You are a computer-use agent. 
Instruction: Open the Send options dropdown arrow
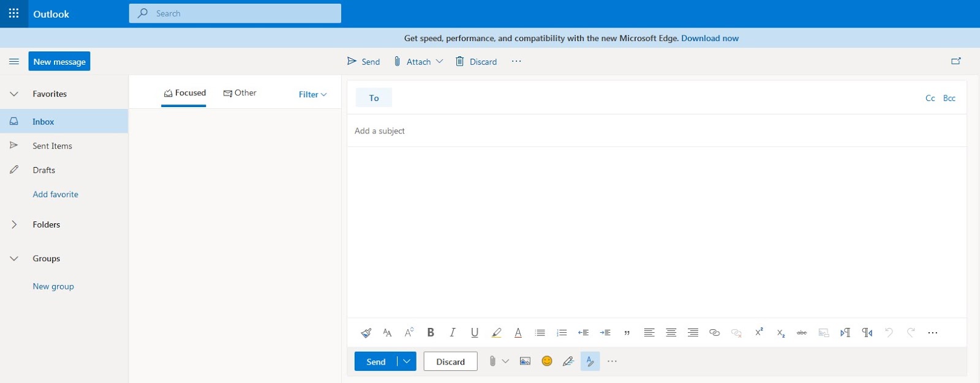point(407,362)
